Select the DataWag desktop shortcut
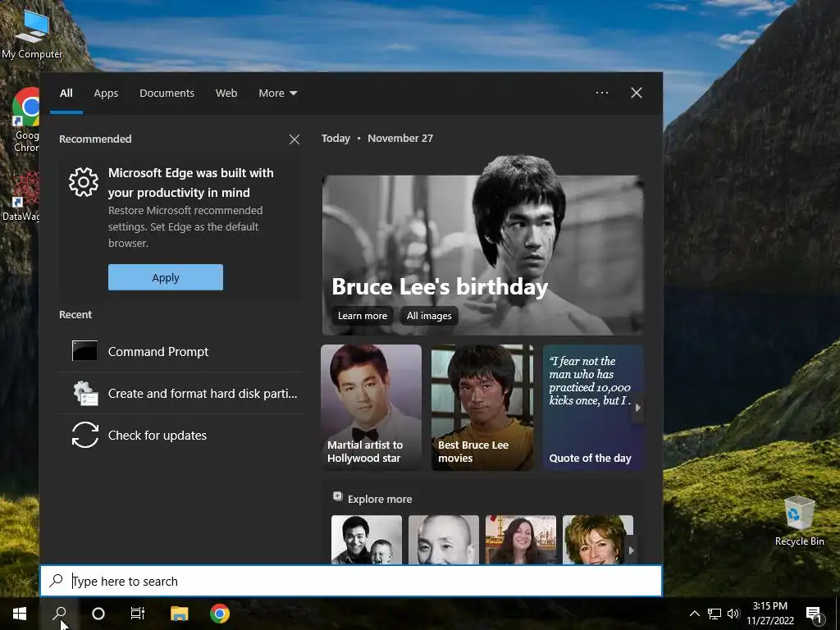 coord(21,197)
